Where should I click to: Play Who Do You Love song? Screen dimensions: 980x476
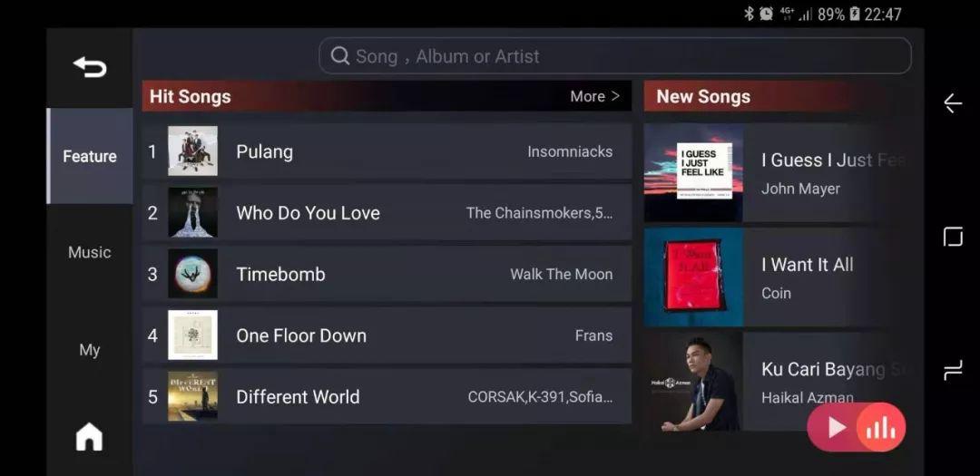[387, 212]
